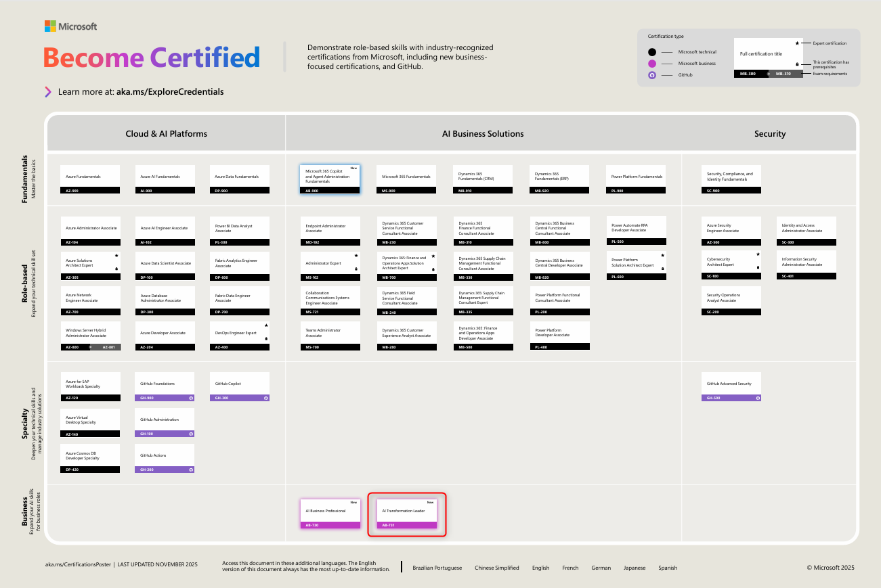This screenshot has height=588, width=881.
Task: Click the star on the MB-700 card
Action: pos(433,256)
